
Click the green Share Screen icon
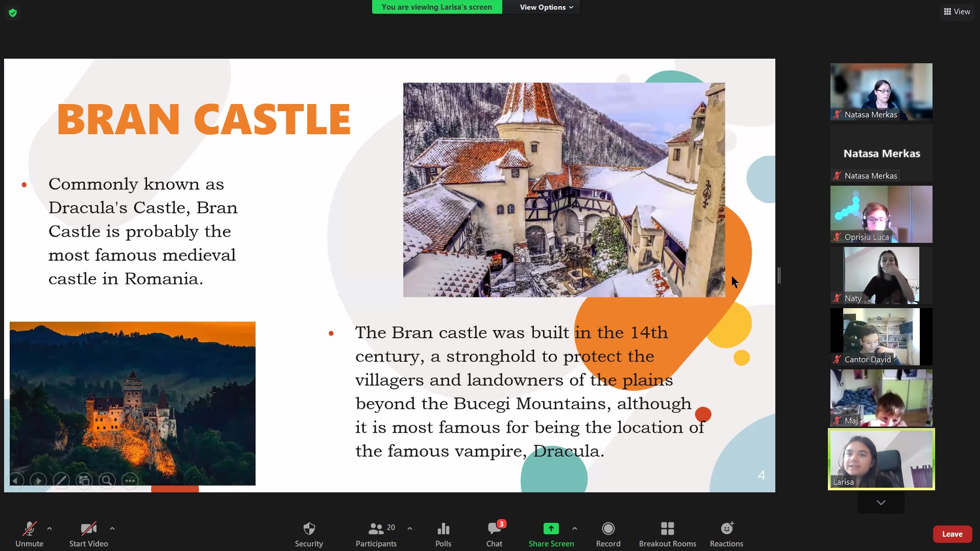(551, 529)
